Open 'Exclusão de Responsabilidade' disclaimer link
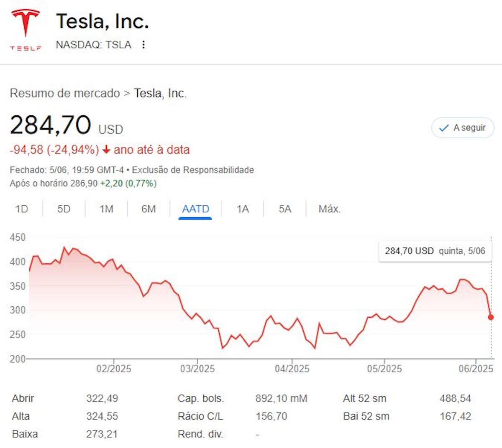The height and width of the screenshot is (448, 502). tap(193, 170)
